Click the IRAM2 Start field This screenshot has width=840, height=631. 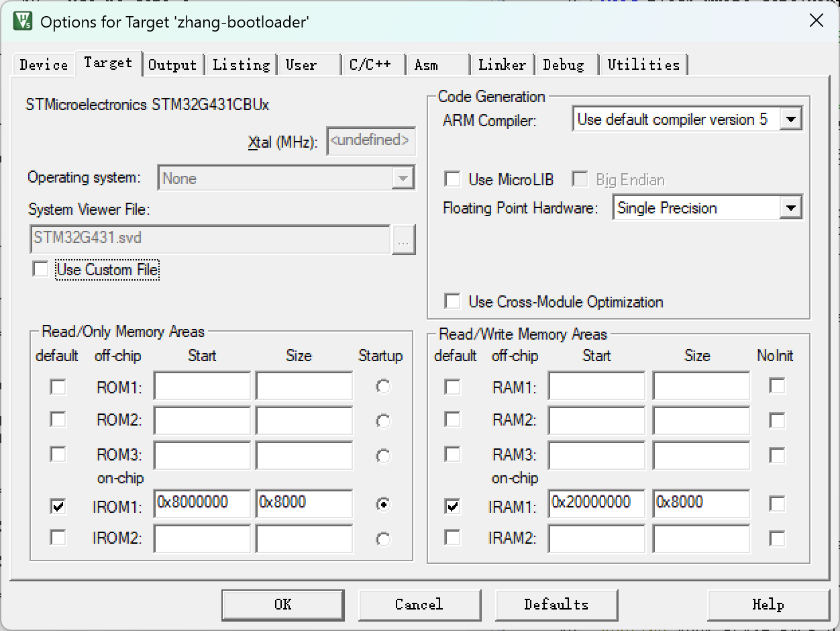tap(596, 538)
